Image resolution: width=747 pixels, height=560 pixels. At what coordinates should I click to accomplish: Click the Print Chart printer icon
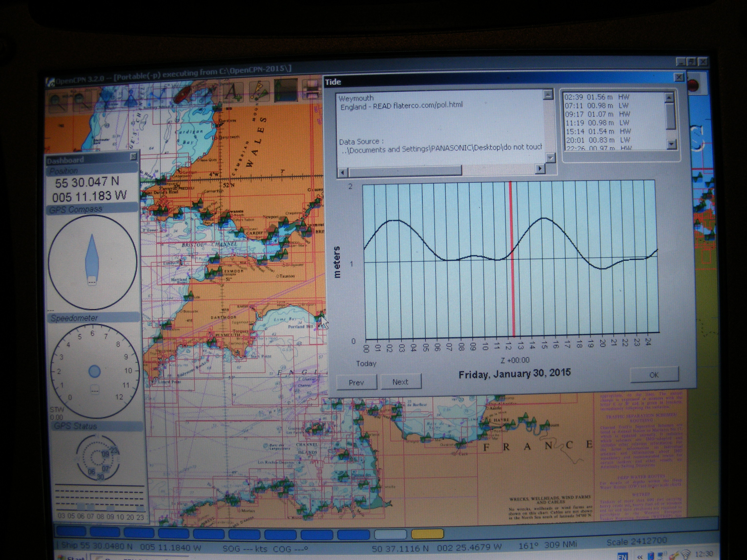[312, 89]
